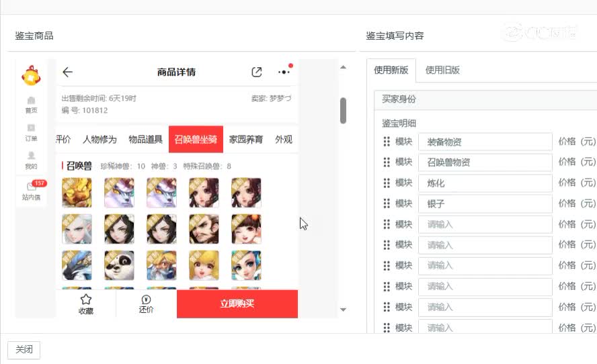The height and width of the screenshot is (364, 597).
Task: Switch to the 家园养育 tab
Action: [246, 140]
